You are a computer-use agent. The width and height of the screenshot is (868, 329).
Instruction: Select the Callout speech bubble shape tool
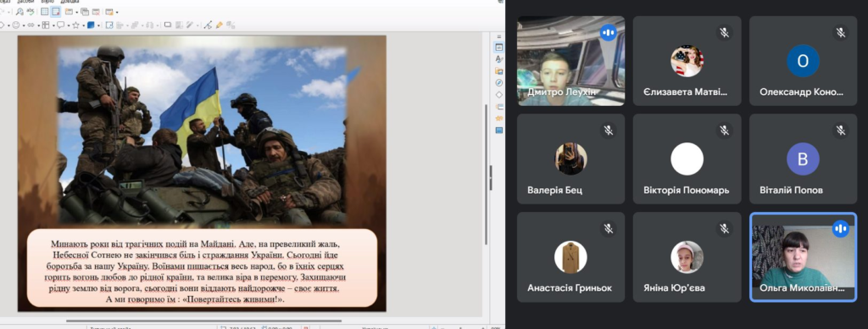[x=60, y=25]
